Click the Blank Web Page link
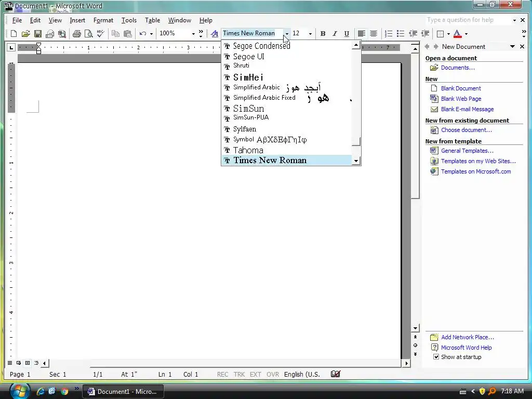This screenshot has height=399, width=532. pyautogui.click(x=461, y=99)
